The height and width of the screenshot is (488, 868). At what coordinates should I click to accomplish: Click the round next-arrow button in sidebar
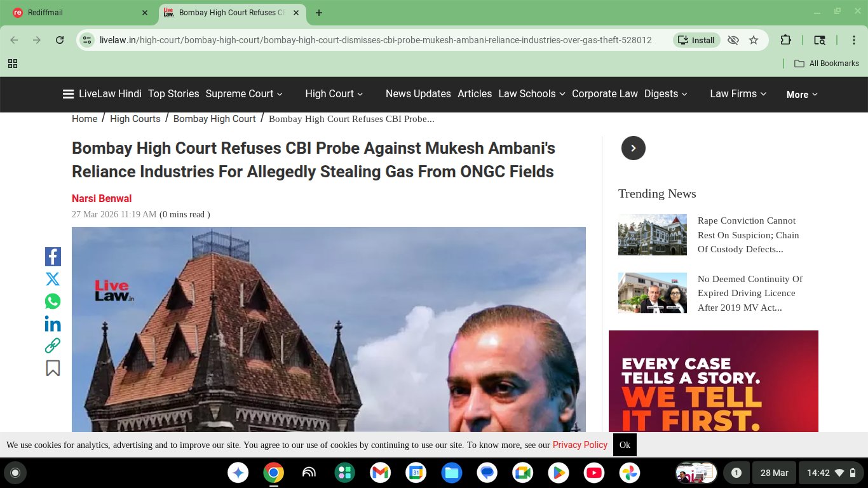pyautogui.click(x=634, y=148)
